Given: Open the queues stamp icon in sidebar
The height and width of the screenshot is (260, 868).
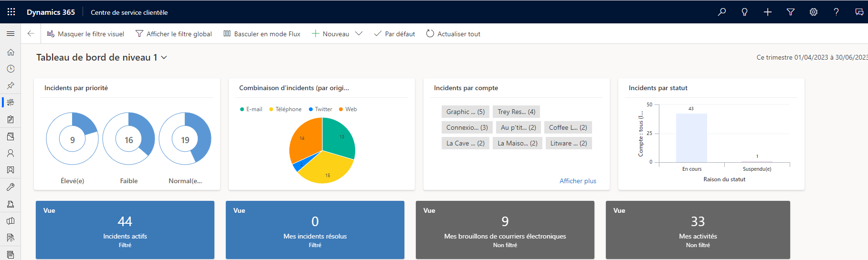Looking at the screenshot, I should 11,204.
